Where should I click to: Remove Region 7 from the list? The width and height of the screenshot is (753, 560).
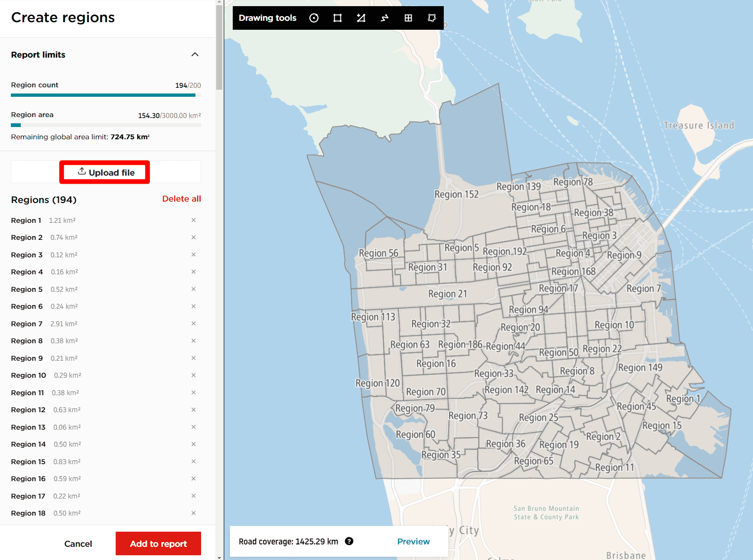click(x=194, y=323)
